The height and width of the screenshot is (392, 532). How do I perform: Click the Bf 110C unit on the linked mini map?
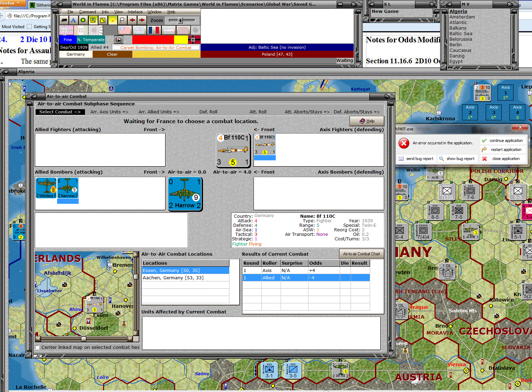95,304
